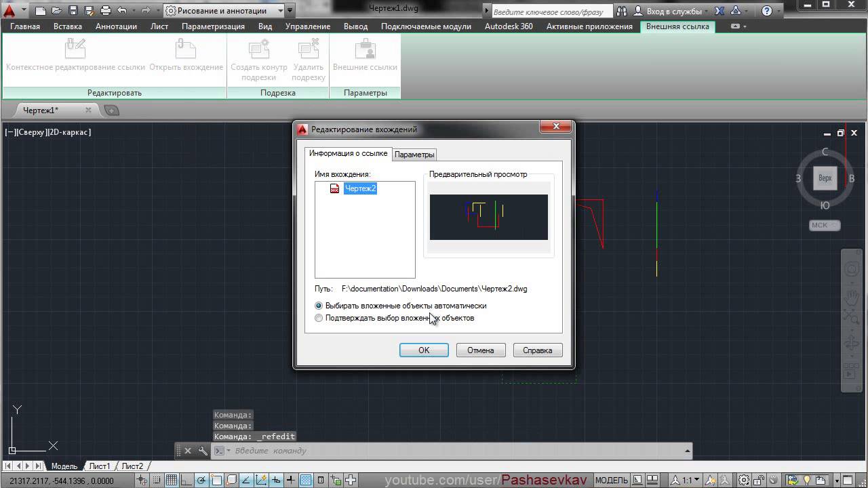Viewport: 868px width, 488px height.
Task: Select Подтверждать выбор вложенных объектов radio
Action: click(x=319, y=318)
